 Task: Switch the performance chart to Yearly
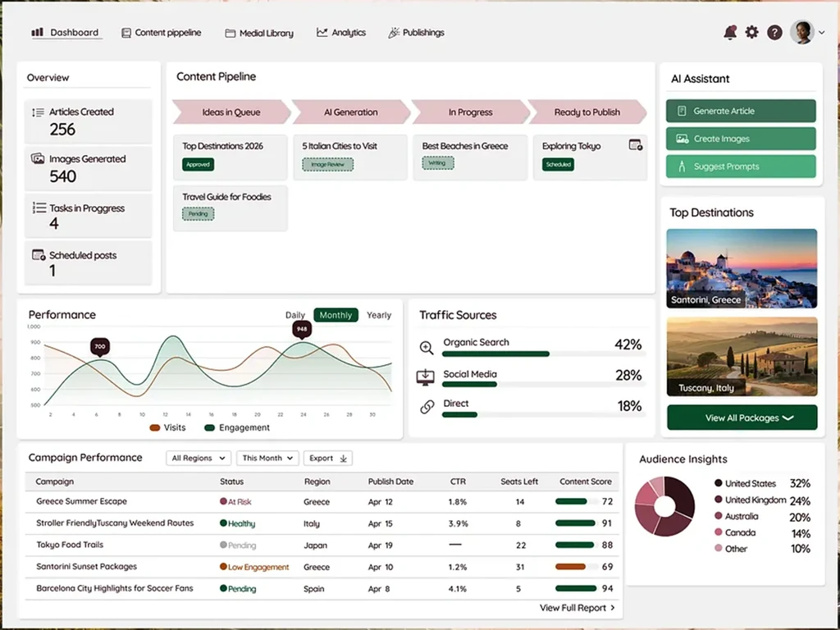point(379,315)
